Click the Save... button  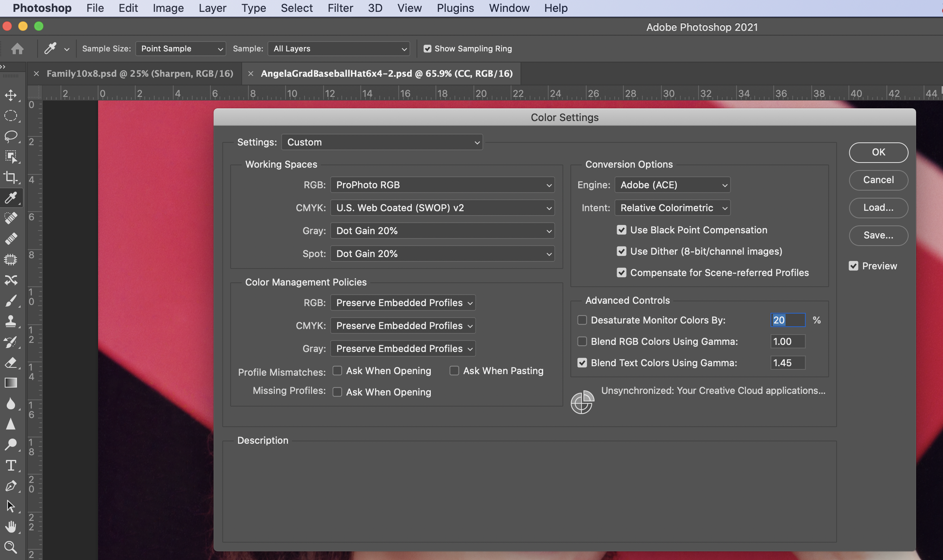point(878,235)
